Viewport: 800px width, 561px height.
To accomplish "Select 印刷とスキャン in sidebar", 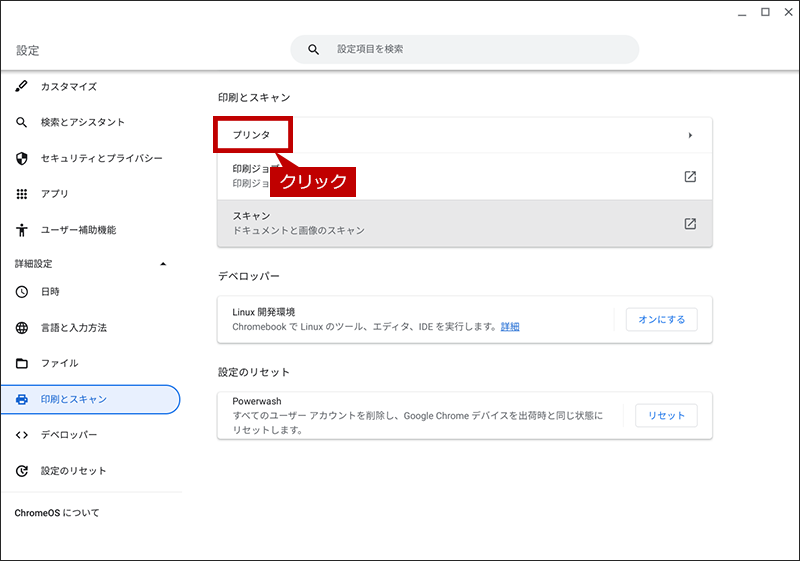I will pyautogui.click(x=90, y=399).
